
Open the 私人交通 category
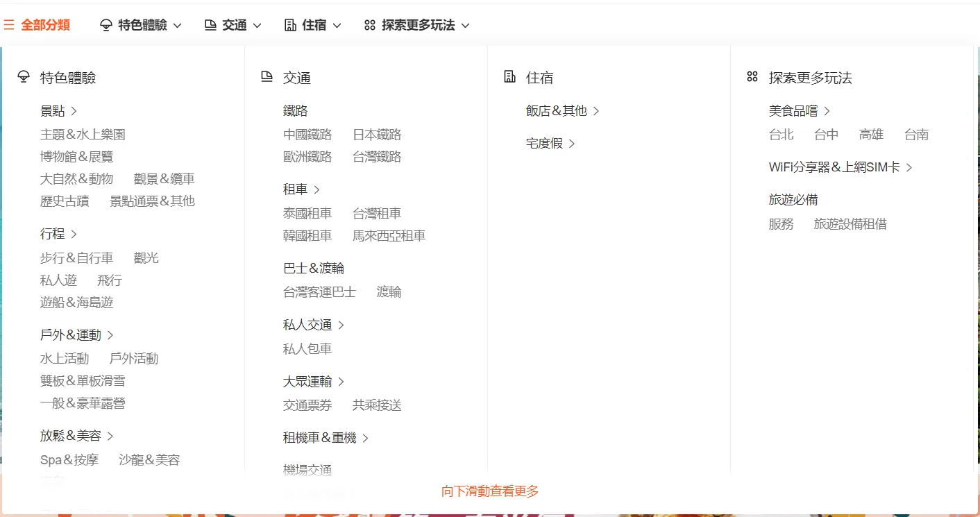point(314,325)
